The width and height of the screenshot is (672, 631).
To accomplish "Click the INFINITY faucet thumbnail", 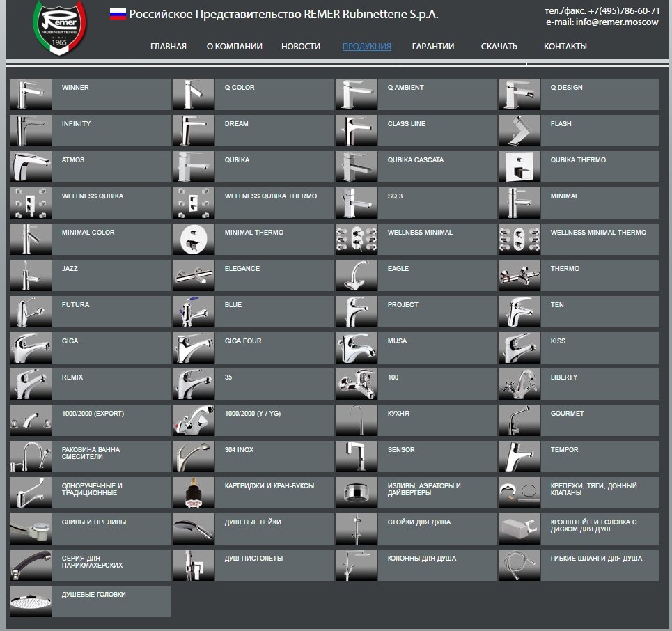I will tap(31, 130).
